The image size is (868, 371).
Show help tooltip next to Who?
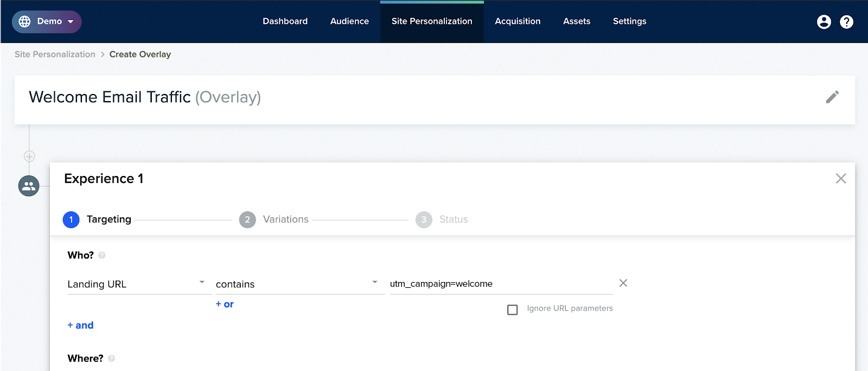click(x=102, y=255)
